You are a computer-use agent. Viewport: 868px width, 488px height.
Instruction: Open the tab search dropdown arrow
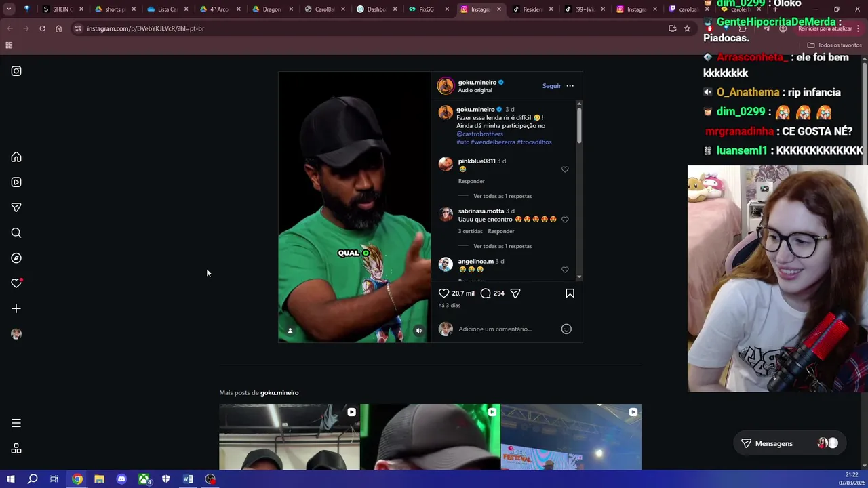[x=9, y=9]
